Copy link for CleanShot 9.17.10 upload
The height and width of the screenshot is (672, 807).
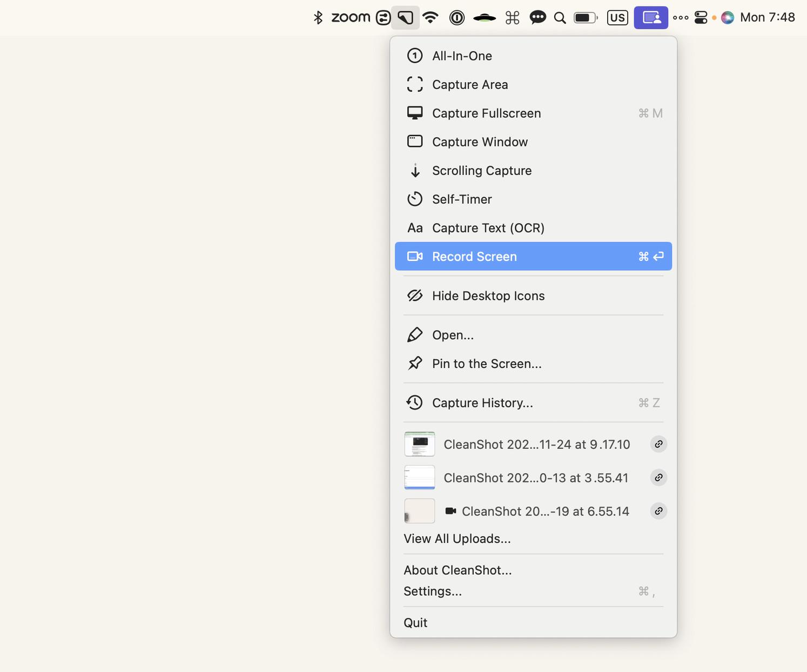point(658,444)
